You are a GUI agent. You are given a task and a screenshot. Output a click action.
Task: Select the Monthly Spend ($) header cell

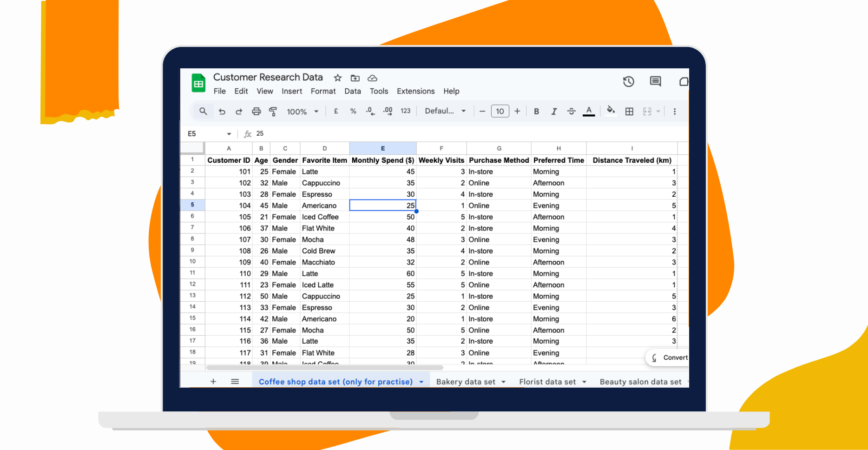pyautogui.click(x=383, y=160)
